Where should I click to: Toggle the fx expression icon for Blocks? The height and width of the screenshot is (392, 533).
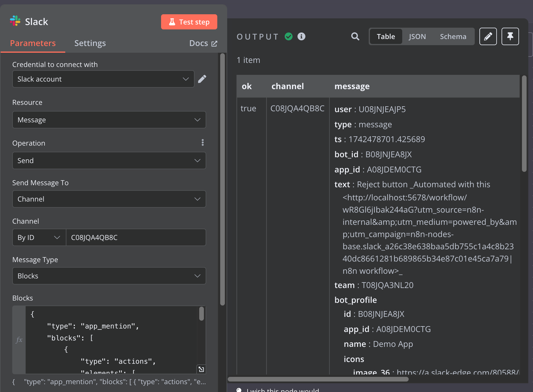pos(19,340)
